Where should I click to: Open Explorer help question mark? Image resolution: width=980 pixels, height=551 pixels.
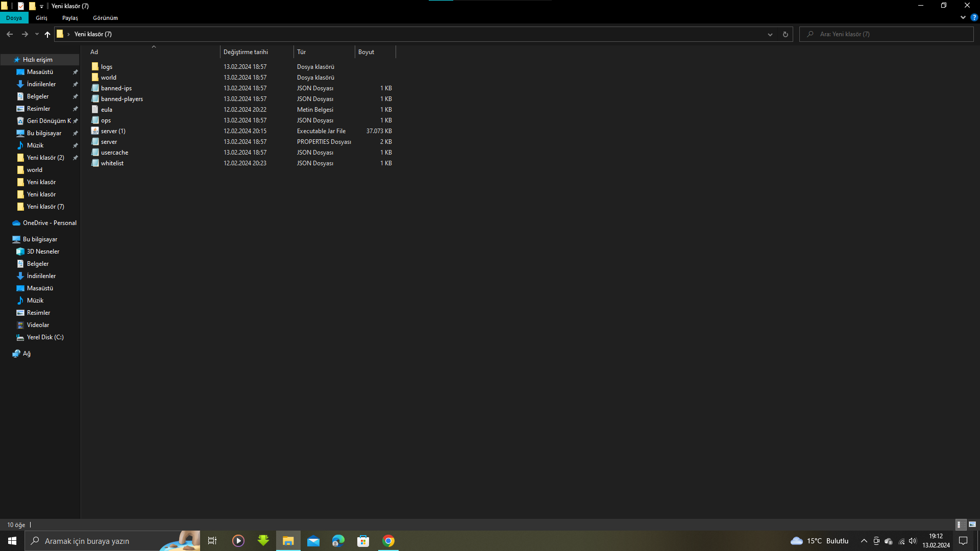(x=974, y=17)
